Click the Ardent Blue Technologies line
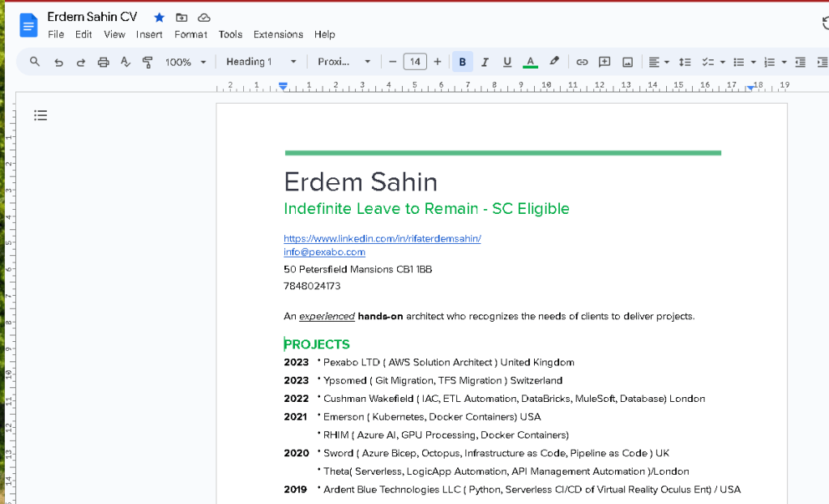Screen dimensions: 829x504 532,489
